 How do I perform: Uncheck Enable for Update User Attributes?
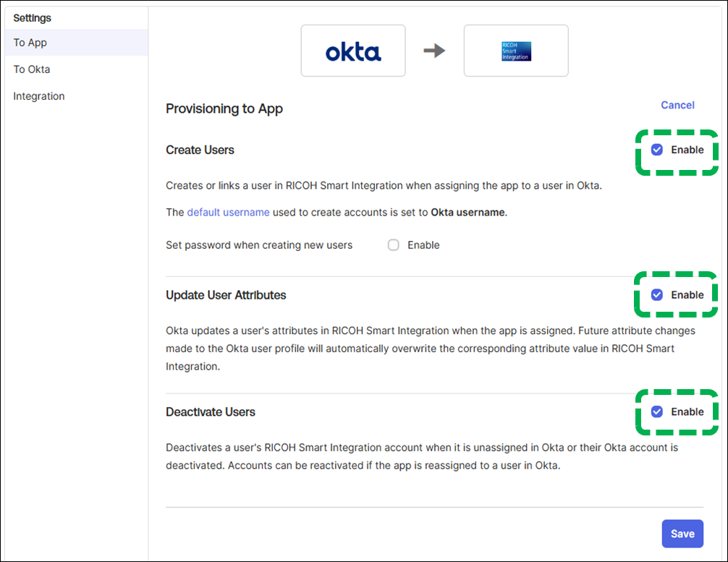(x=656, y=294)
